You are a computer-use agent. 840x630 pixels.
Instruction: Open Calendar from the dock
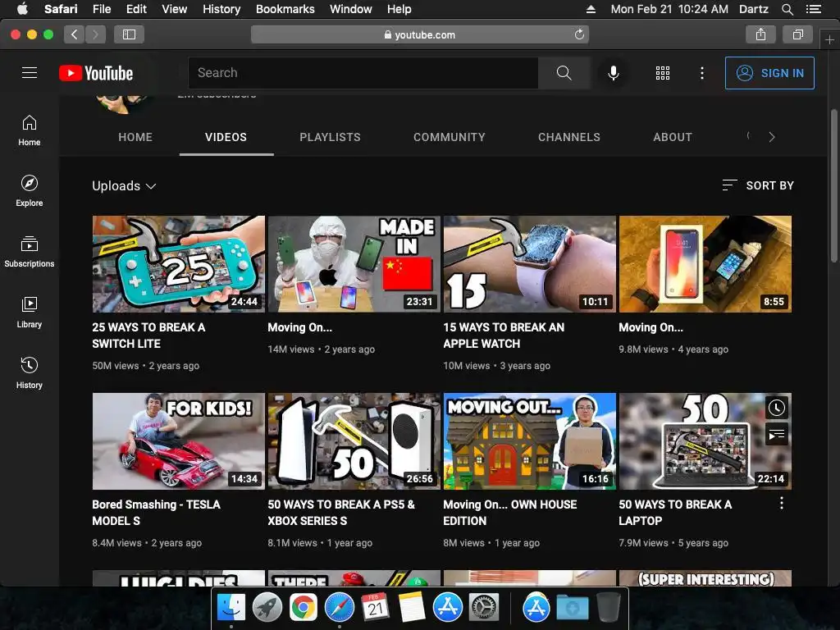375,608
